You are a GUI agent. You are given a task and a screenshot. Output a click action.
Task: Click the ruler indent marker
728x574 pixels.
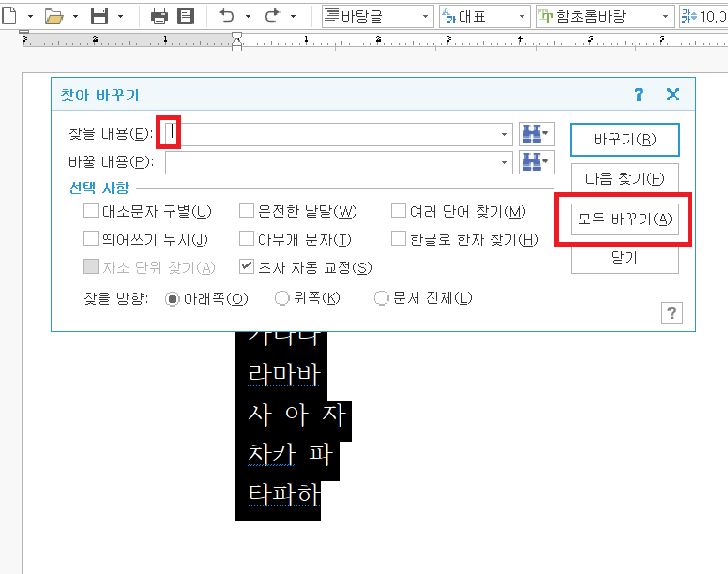[x=236, y=40]
